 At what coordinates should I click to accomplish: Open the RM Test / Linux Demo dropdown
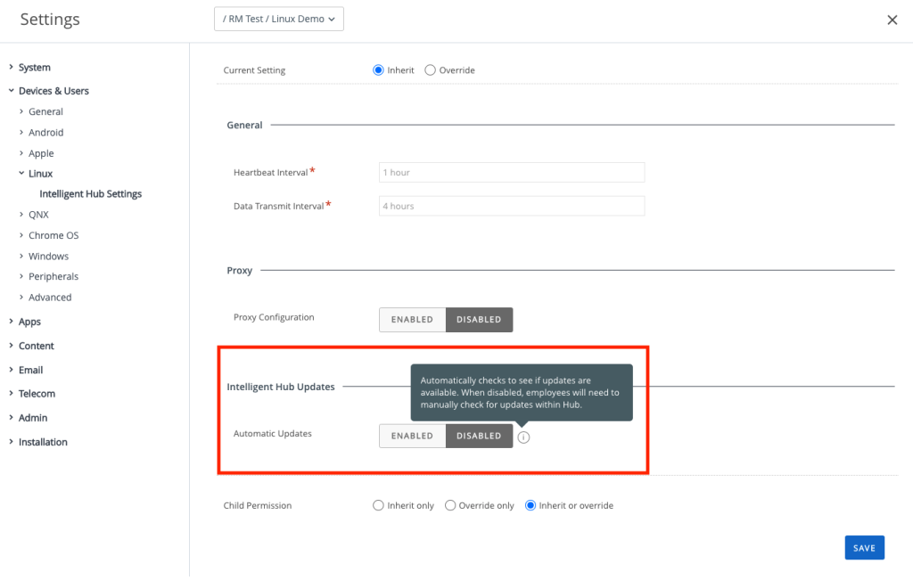tap(278, 19)
